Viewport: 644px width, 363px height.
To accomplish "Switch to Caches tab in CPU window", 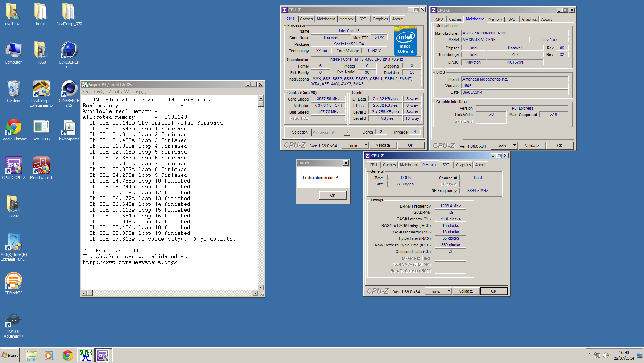I will tap(306, 19).
